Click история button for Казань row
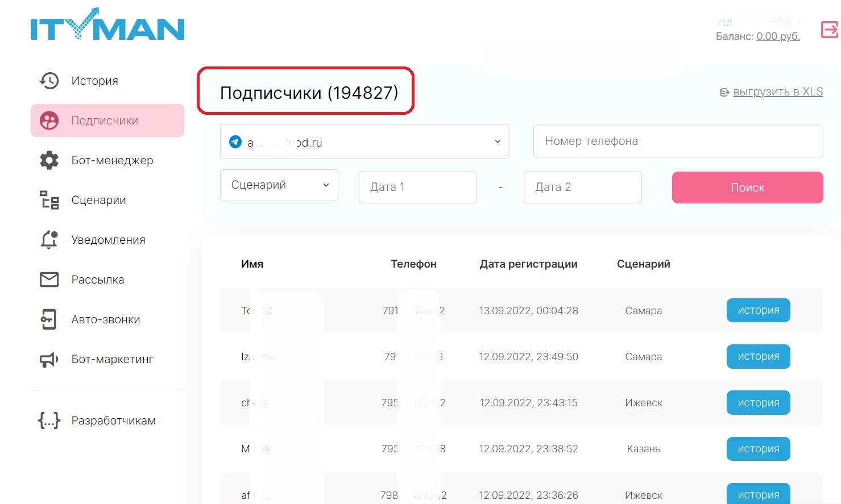The height and width of the screenshot is (504, 841). [x=759, y=449]
